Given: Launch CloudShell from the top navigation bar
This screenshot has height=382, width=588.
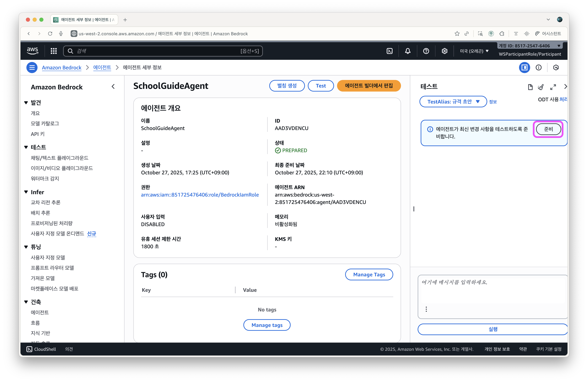Looking at the screenshot, I should point(389,51).
